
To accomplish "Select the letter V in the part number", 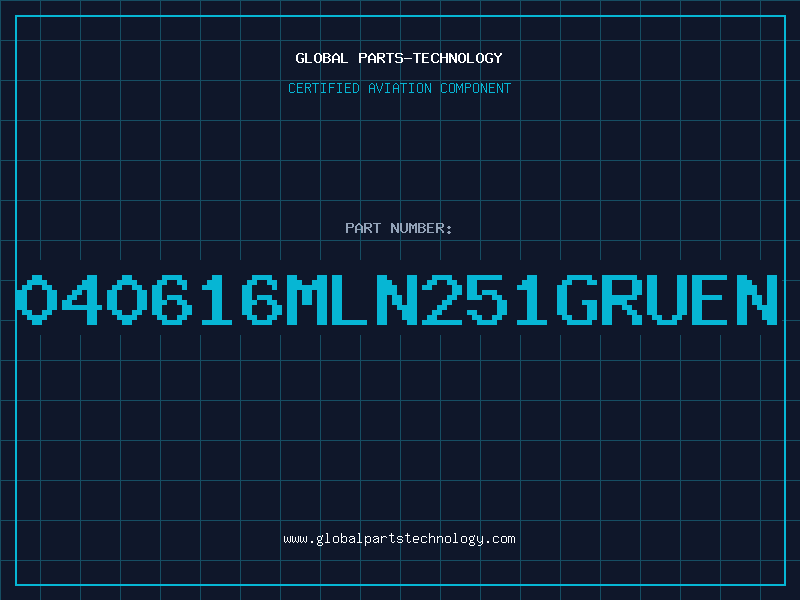I will (667, 299).
